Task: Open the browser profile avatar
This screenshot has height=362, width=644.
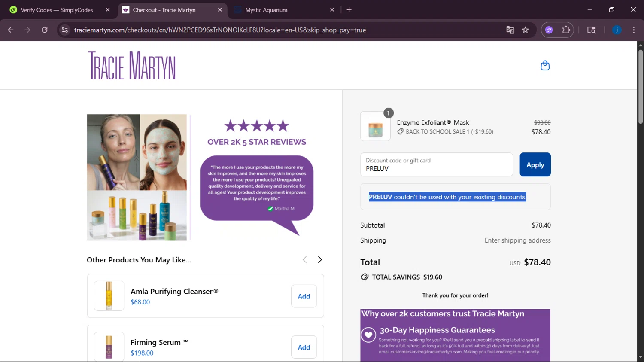Action: click(x=617, y=30)
